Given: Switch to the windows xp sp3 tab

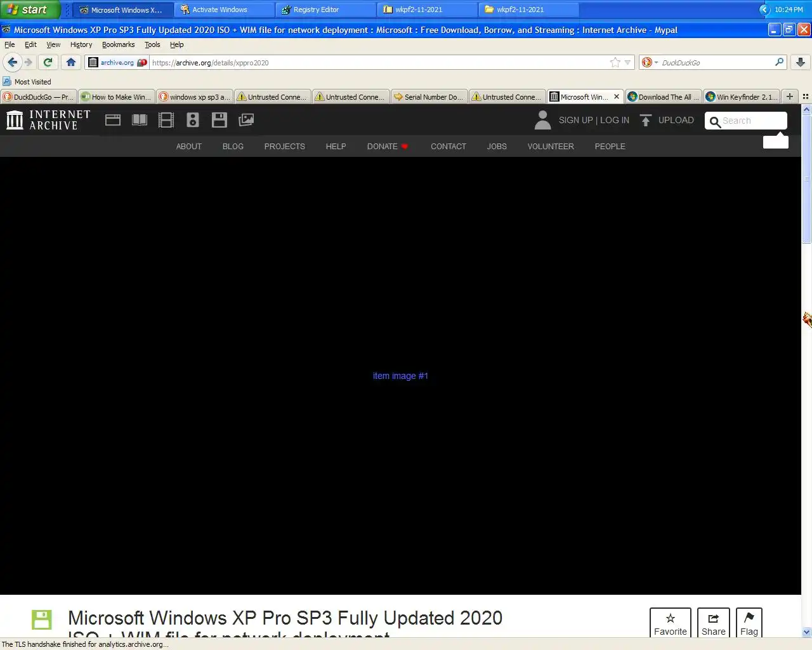Looking at the screenshot, I should (195, 96).
